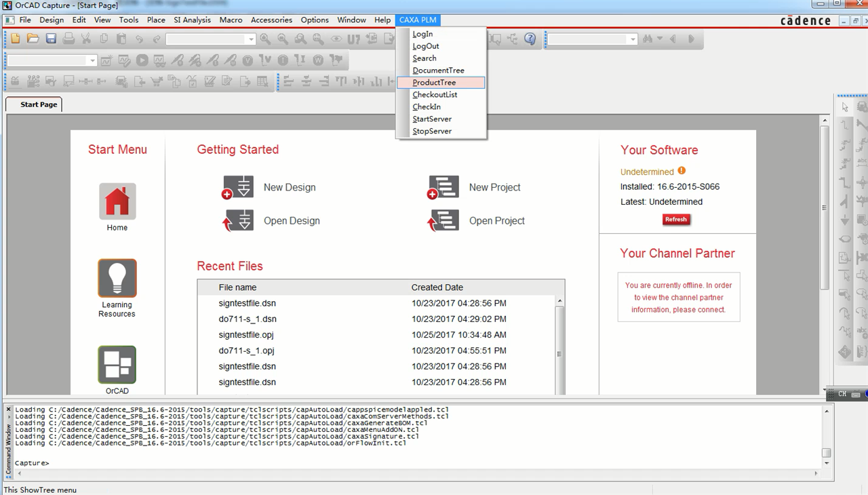Expand the search combo box arrow
Viewport: 868px width, 495px height.
[633, 39]
